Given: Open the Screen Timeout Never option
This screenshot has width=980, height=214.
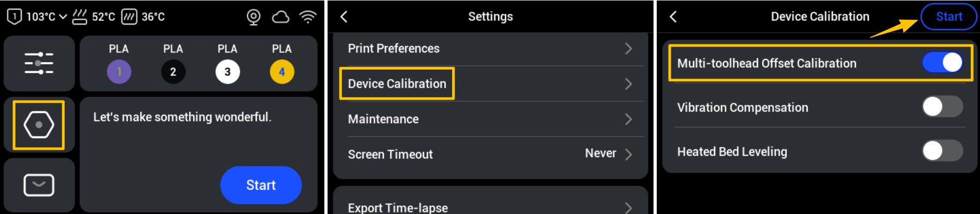Looking at the screenshot, I should (x=608, y=154).
